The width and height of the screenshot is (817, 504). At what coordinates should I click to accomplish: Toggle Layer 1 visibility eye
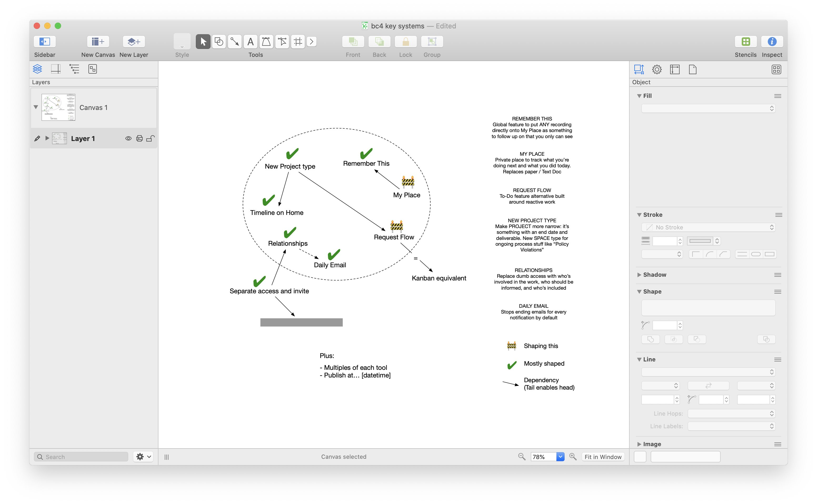(128, 138)
